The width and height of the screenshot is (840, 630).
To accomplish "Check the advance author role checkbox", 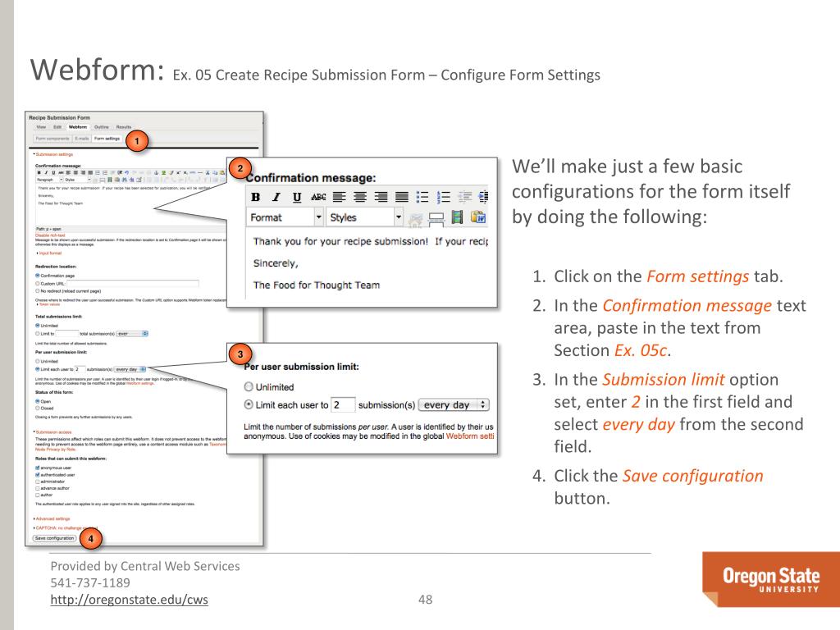I will 38,488.
